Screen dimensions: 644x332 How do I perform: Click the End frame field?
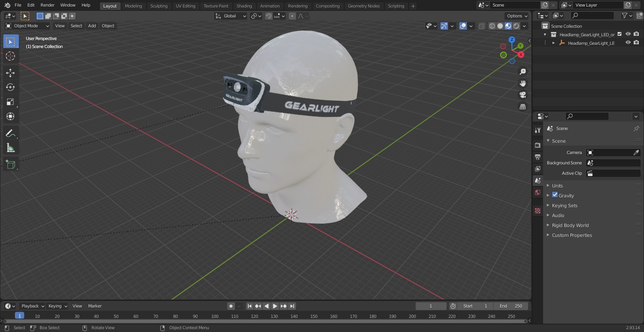(511, 306)
